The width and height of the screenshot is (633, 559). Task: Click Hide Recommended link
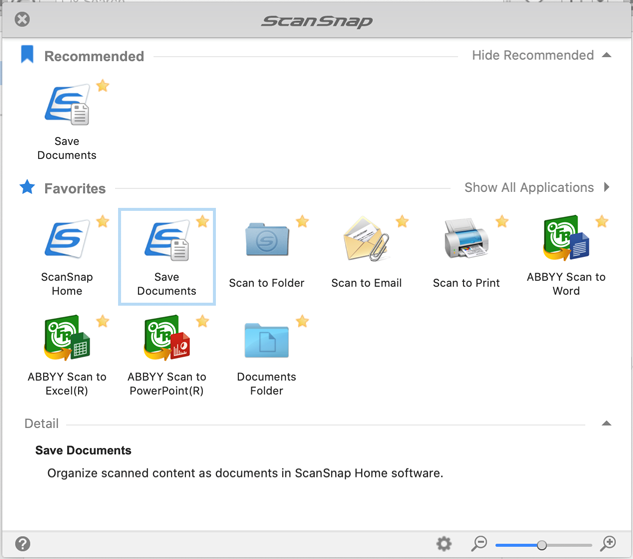pos(533,55)
